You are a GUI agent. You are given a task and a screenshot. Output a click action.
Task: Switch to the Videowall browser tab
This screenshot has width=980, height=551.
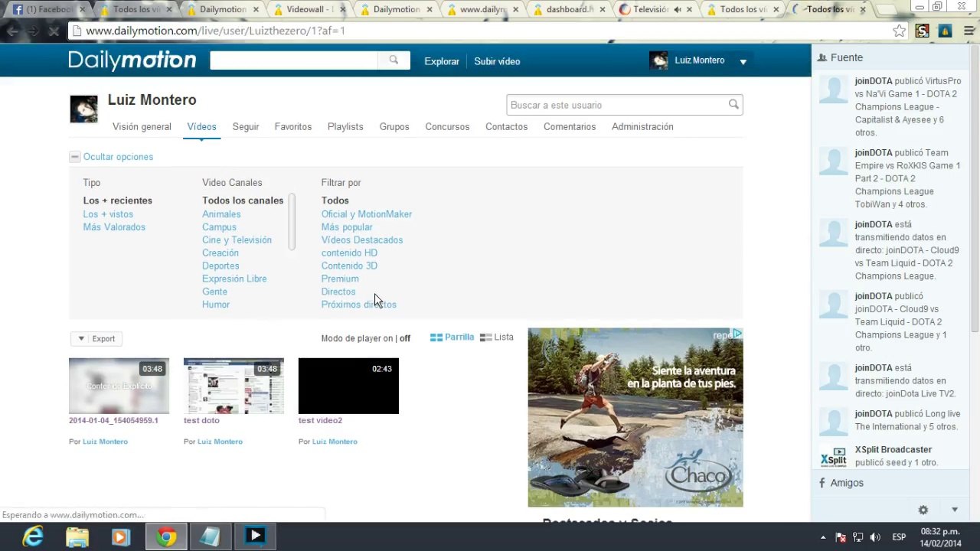click(x=309, y=9)
